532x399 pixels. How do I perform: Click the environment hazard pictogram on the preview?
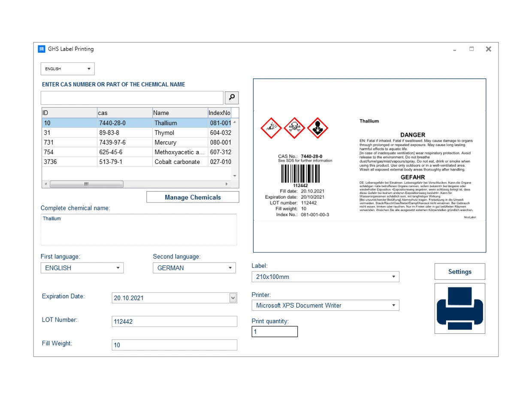(271, 128)
